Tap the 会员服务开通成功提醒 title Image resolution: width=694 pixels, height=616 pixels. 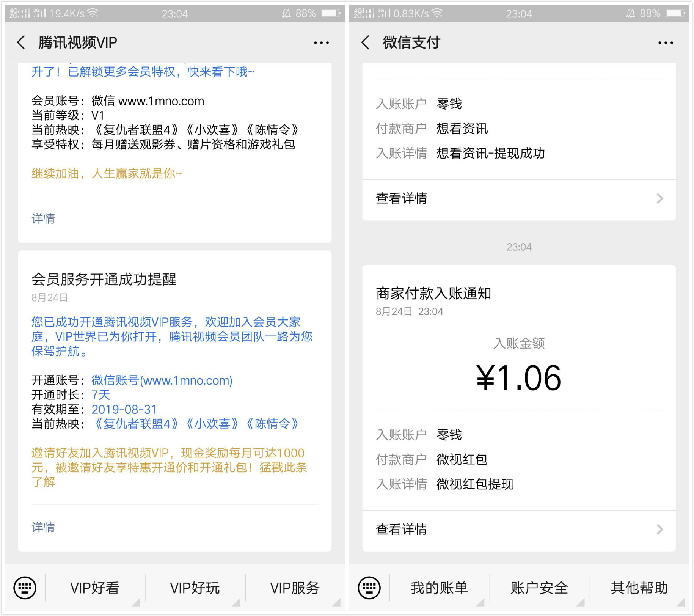point(104,280)
